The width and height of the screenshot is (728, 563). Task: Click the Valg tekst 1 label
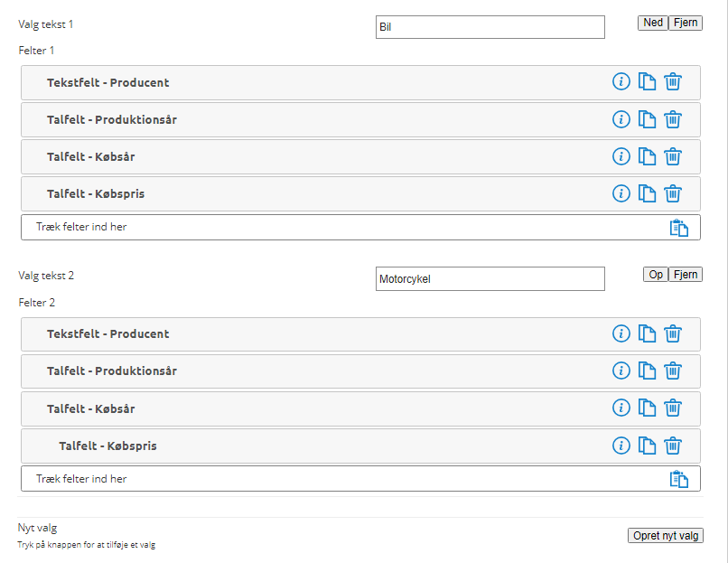pyautogui.click(x=45, y=24)
